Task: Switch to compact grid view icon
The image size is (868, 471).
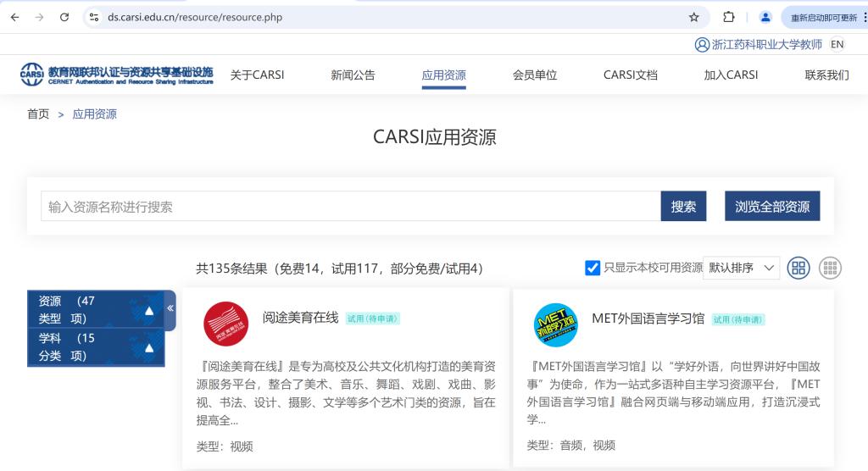Action: (830, 269)
